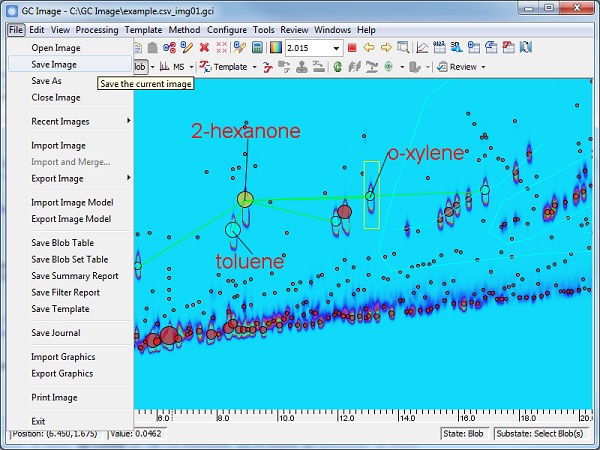Image resolution: width=600 pixels, height=450 pixels.
Task: Open the calculator toolbar icon
Action: (x=258, y=47)
